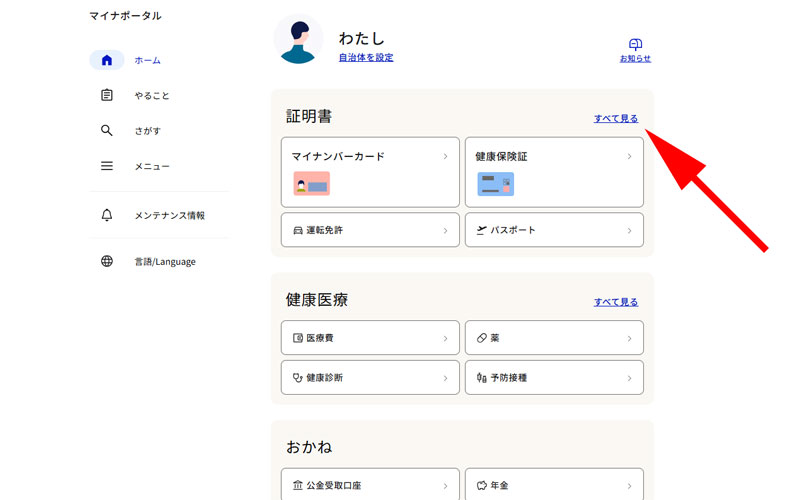
Task: Click the pill icon beside 薬
Action: click(x=482, y=338)
